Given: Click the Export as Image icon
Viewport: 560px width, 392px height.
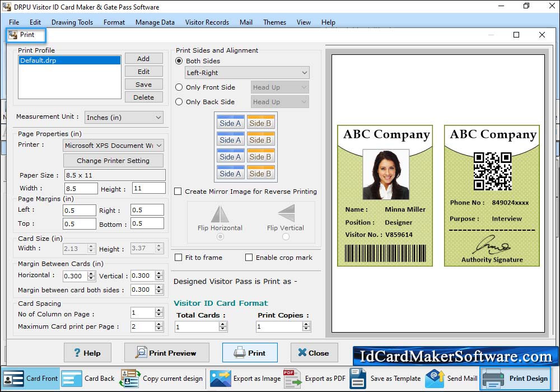Looking at the screenshot, I should click(220, 379).
